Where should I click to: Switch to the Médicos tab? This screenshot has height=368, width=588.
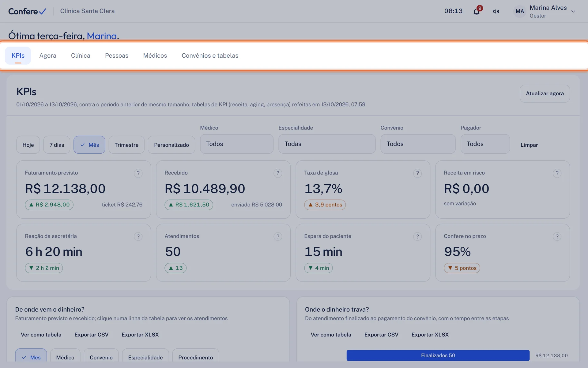tap(155, 56)
